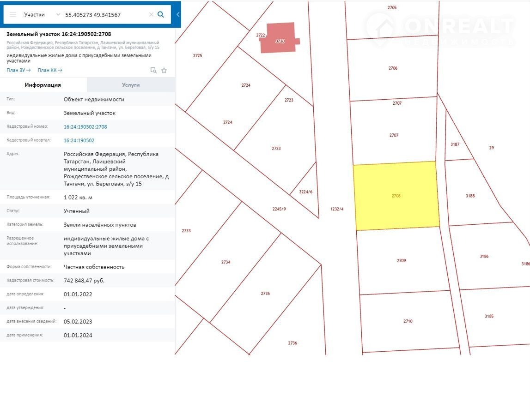
Task: Open cadastral quarter link 16:24:190502
Action: click(x=79, y=141)
